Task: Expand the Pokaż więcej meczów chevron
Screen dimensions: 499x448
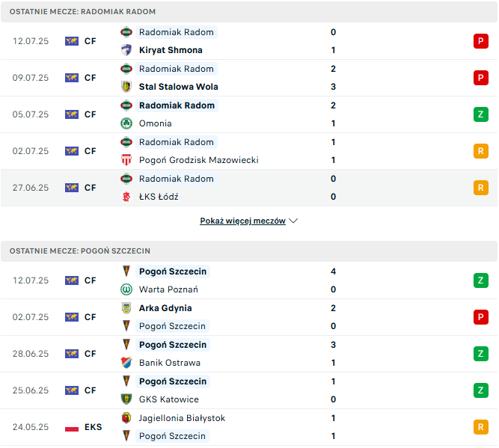Action: click(293, 221)
